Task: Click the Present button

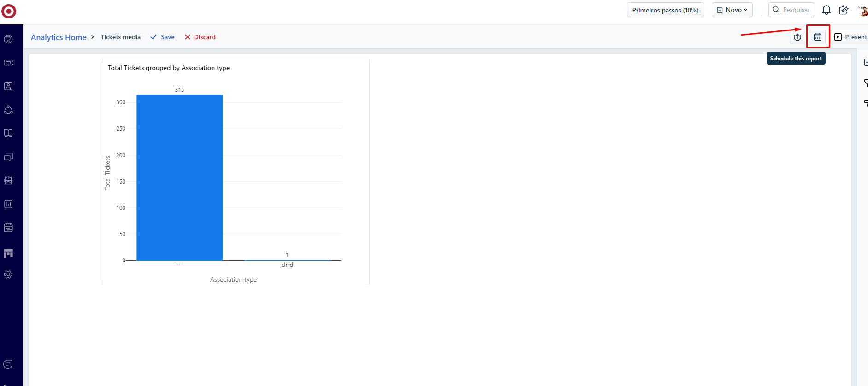Action: pyautogui.click(x=850, y=37)
